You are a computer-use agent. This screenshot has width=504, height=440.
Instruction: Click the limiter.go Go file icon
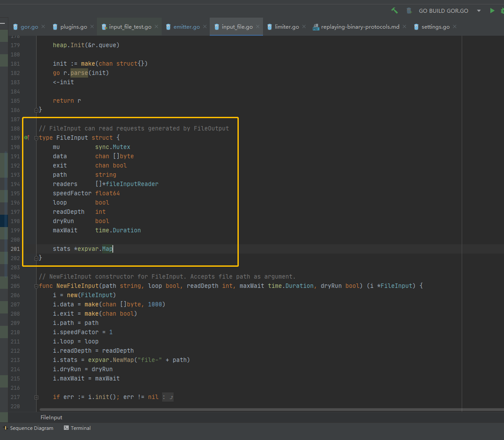point(269,27)
